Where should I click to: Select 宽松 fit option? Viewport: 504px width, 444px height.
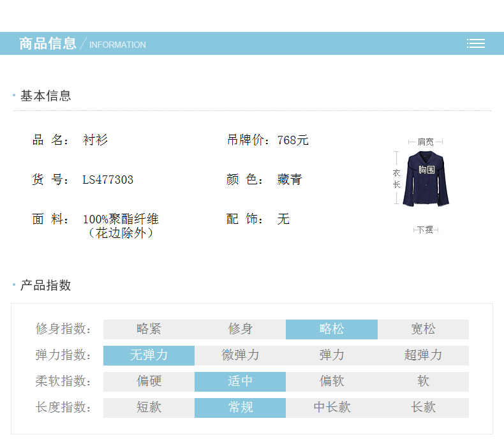pyautogui.click(x=423, y=329)
